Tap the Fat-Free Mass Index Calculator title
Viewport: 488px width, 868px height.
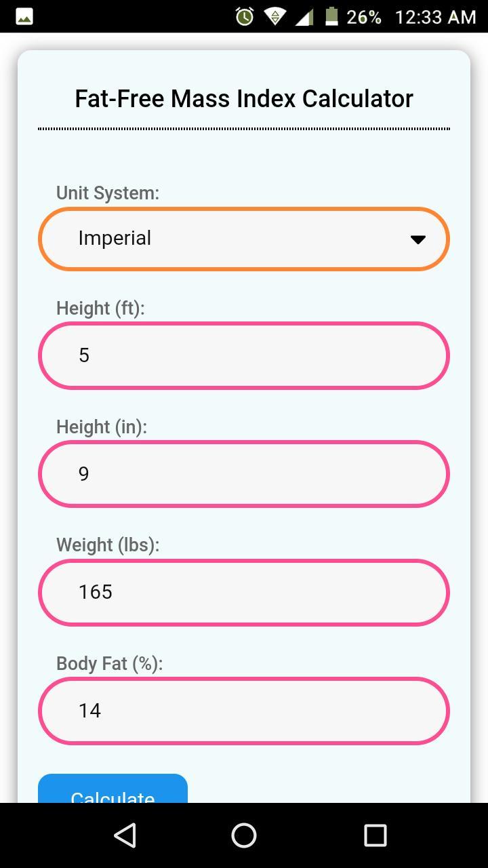tap(244, 98)
